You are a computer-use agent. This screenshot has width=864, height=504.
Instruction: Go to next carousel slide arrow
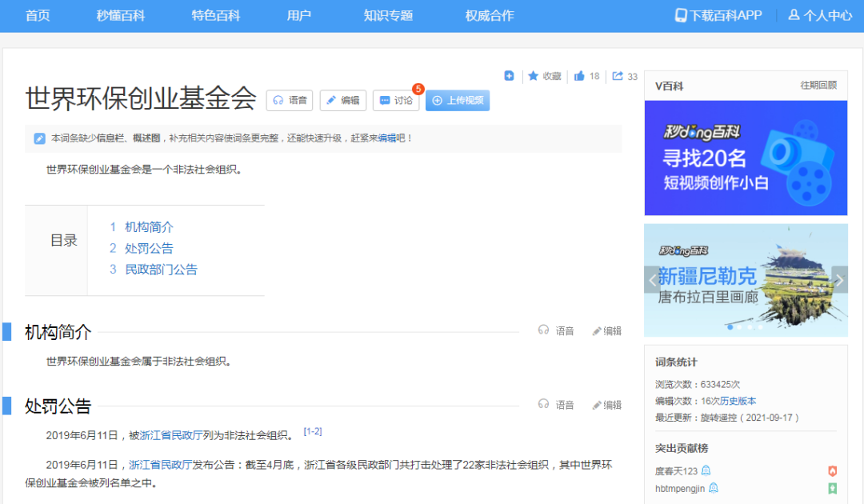click(839, 280)
